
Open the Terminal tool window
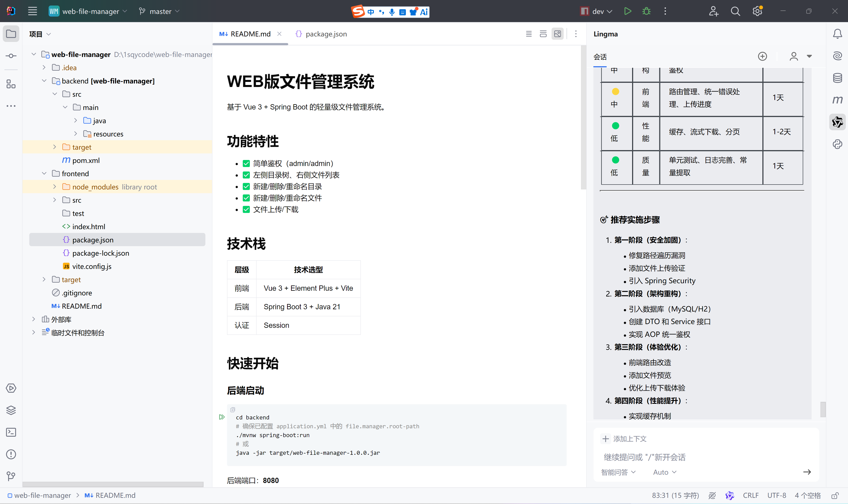pyautogui.click(x=11, y=432)
